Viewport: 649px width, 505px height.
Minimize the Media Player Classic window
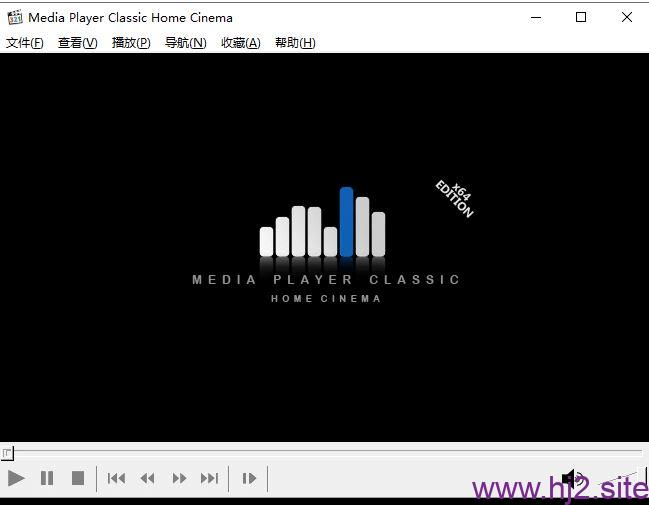[536, 17]
